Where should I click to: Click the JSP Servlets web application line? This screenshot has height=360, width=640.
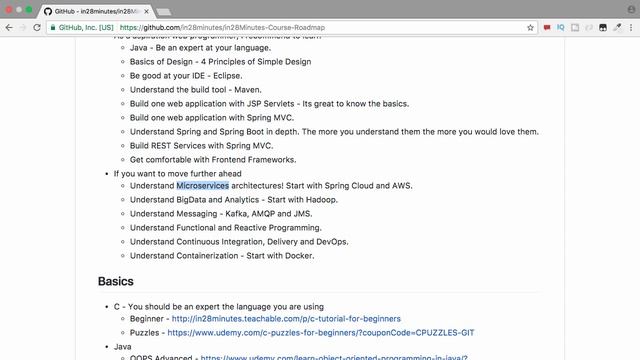click(x=269, y=104)
